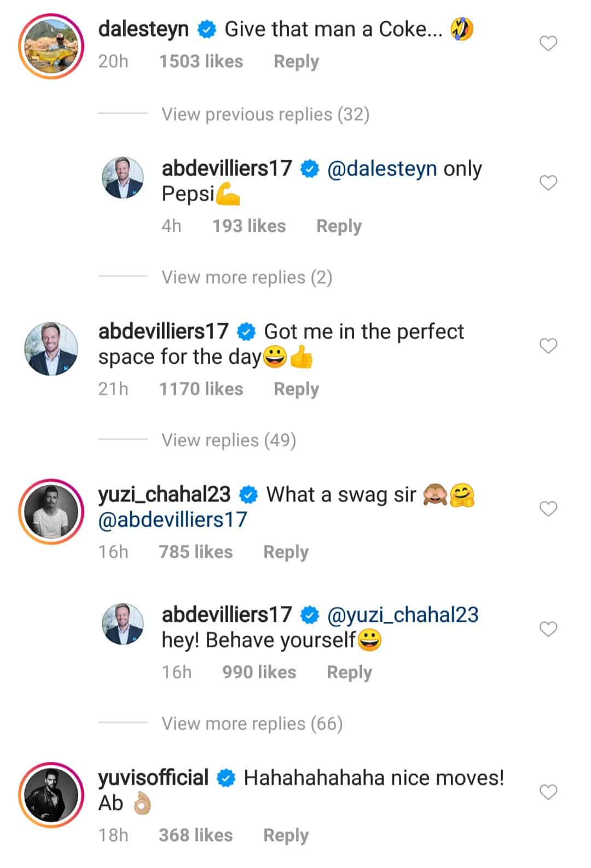
Task: Like abdevilliers17's 'only Pepsi' reply heart
Action: (548, 183)
